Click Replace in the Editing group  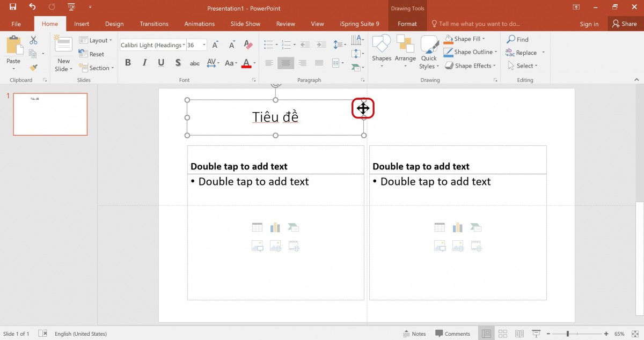[522, 53]
